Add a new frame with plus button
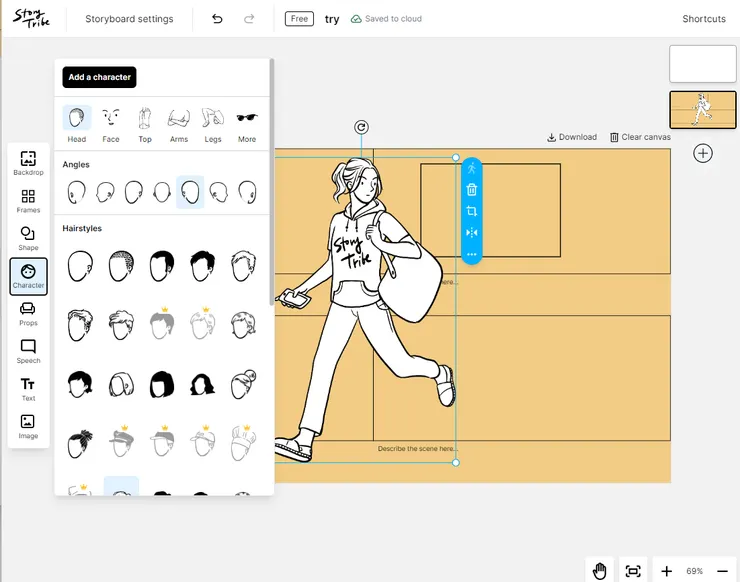Image resolution: width=740 pixels, height=582 pixels. pyautogui.click(x=703, y=153)
